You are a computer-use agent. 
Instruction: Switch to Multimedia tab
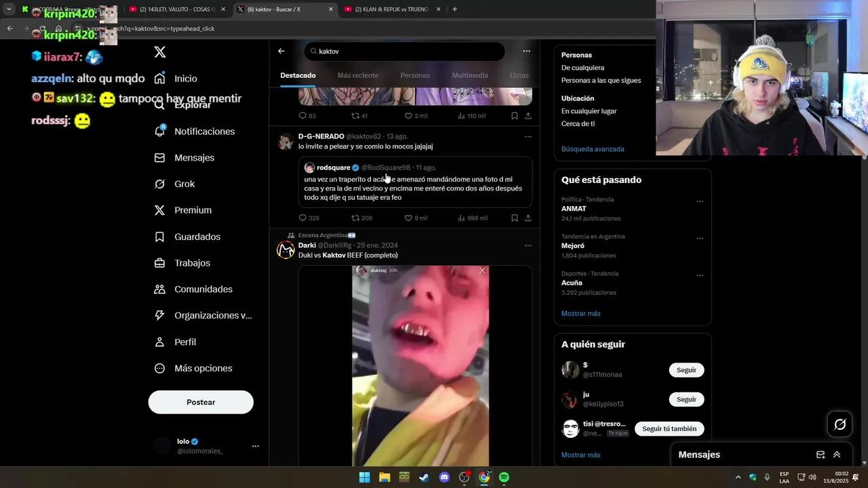(x=470, y=75)
